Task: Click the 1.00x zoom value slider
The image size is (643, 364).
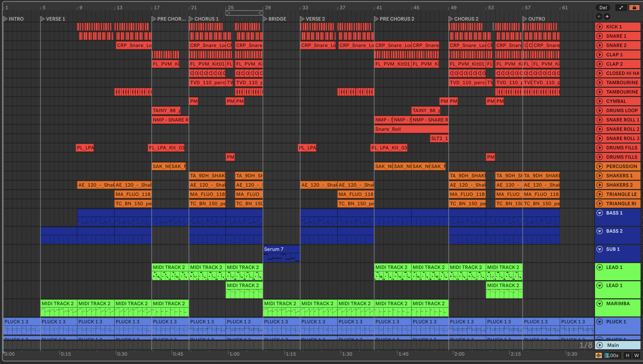Action: [612, 355]
